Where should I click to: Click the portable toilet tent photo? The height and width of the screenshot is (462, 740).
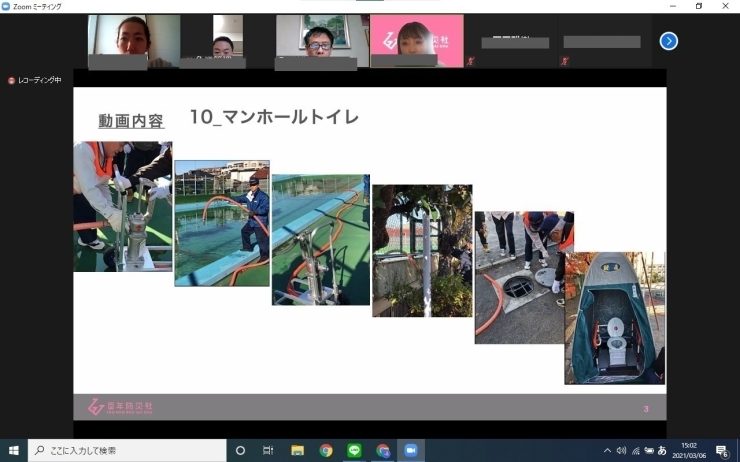pyautogui.click(x=614, y=318)
